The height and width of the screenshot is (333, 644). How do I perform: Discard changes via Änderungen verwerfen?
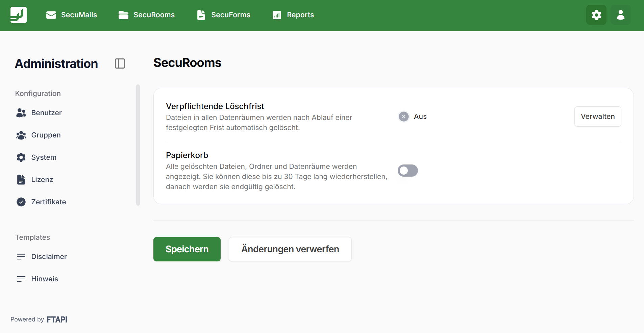[290, 249]
